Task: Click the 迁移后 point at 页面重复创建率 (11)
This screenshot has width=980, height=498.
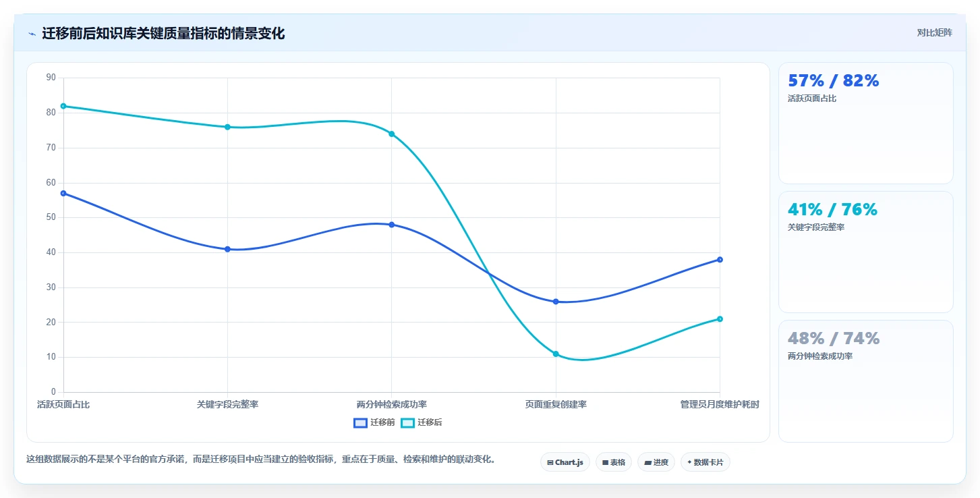Action: (556, 354)
